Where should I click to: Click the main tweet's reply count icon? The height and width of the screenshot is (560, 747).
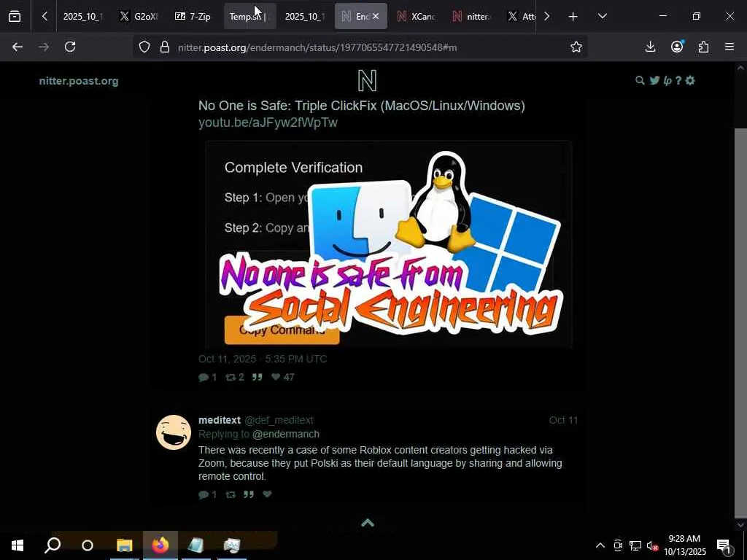tap(204, 377)
